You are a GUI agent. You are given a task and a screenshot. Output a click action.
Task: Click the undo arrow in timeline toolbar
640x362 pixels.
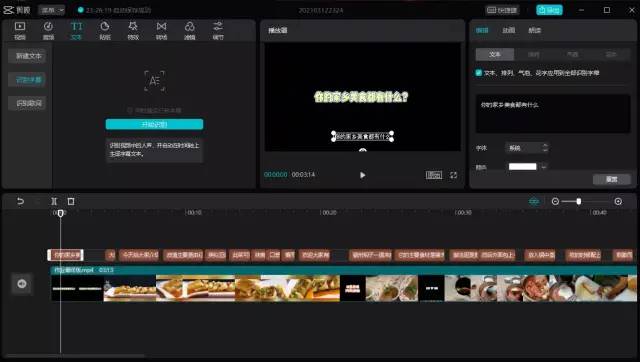(x=20, y=201)
